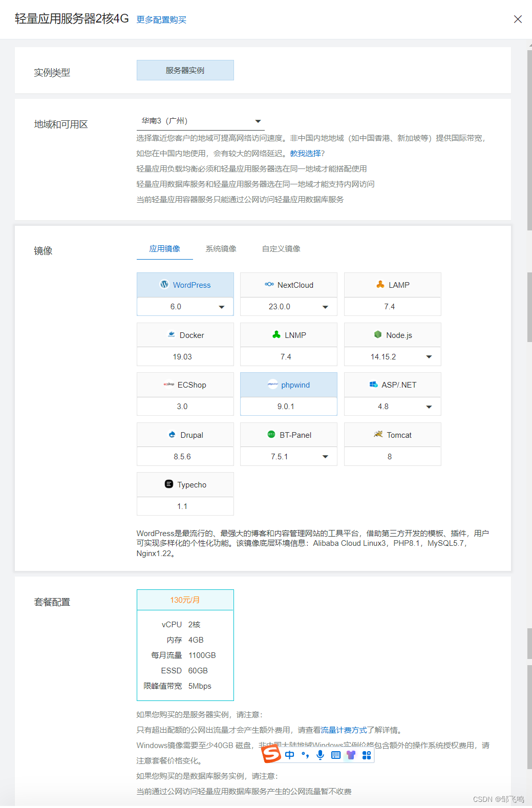Open the 流量计费方式 link
This screenshot has height=808, width=532.
click(x=344, y=730)
